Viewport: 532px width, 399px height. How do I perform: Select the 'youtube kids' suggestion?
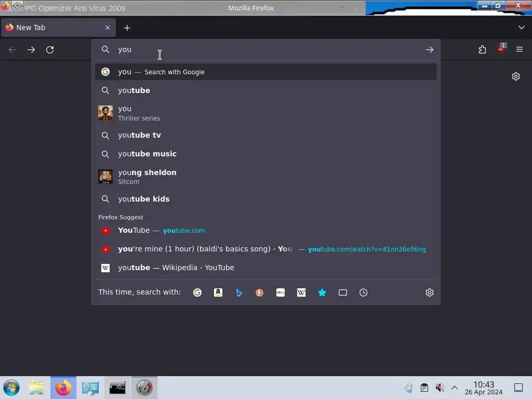(x=266, y=199)
